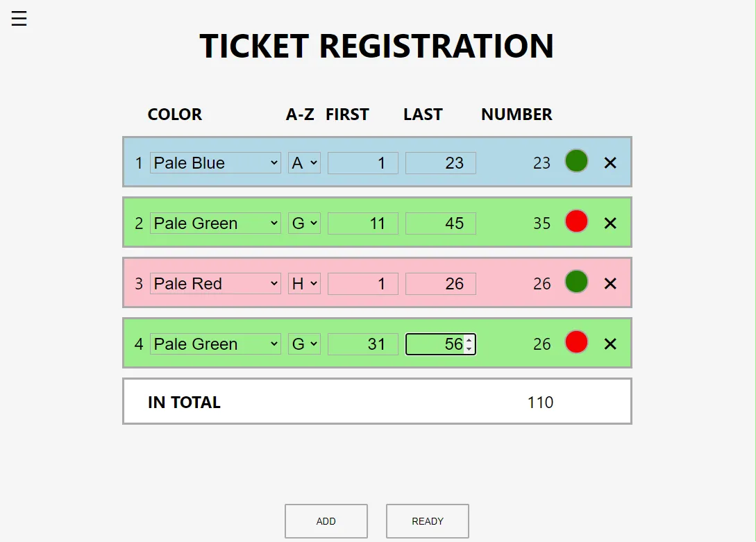
Task: Click the green status circle in row 3
Action: click(x=576, y=281)
